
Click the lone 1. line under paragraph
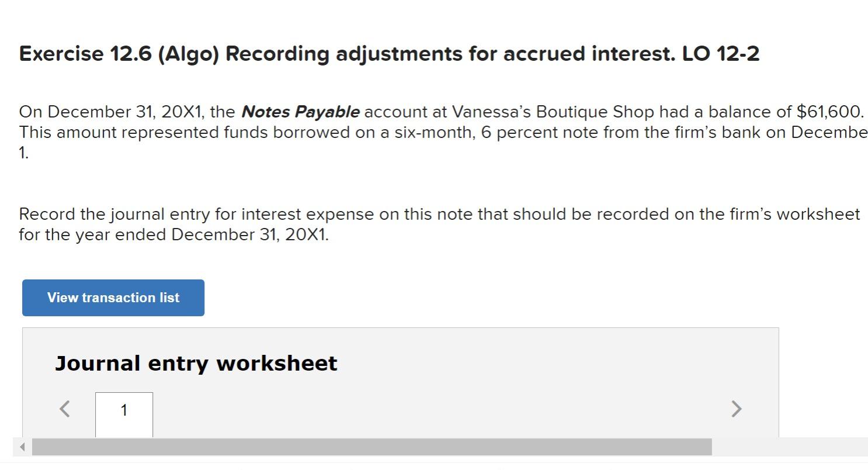point(23,153)
